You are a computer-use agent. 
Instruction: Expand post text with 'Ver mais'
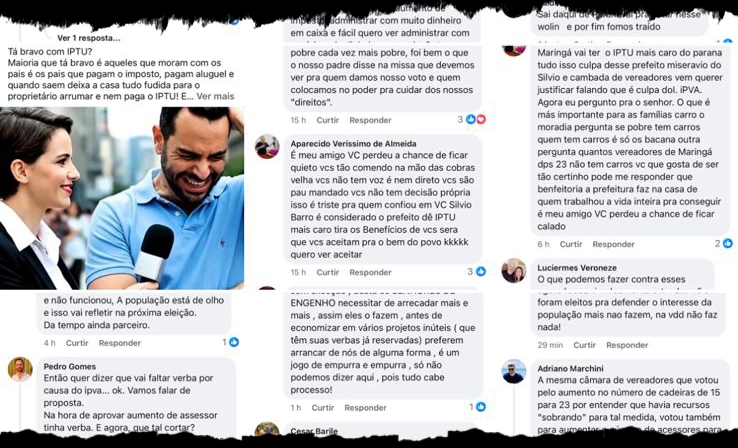[x=215, y=96]
